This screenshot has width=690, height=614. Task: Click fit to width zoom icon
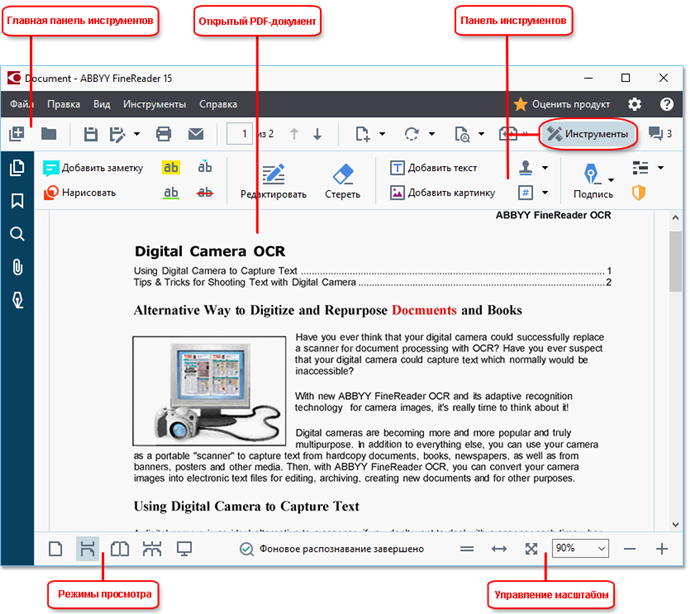(x=499, y=549)
